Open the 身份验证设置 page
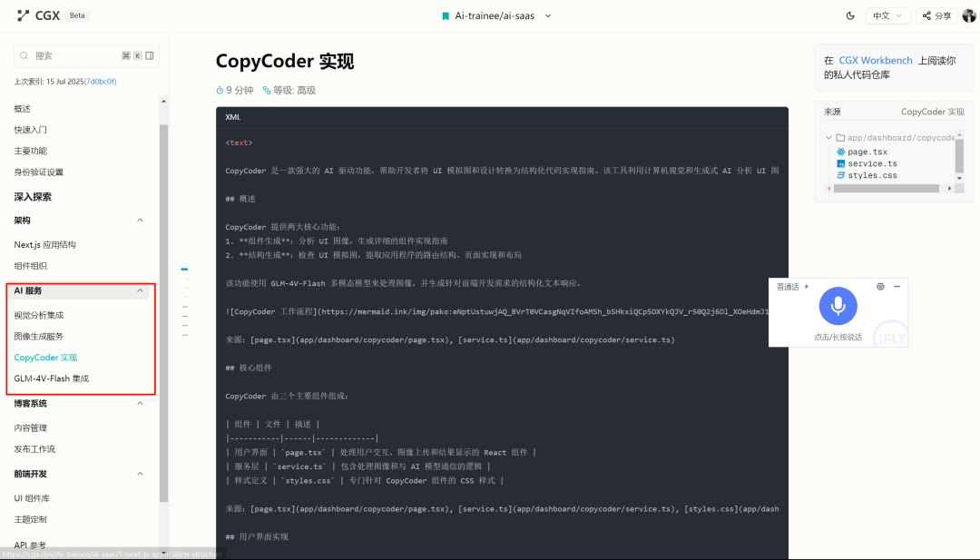980x560 pixels. (39, 172)
